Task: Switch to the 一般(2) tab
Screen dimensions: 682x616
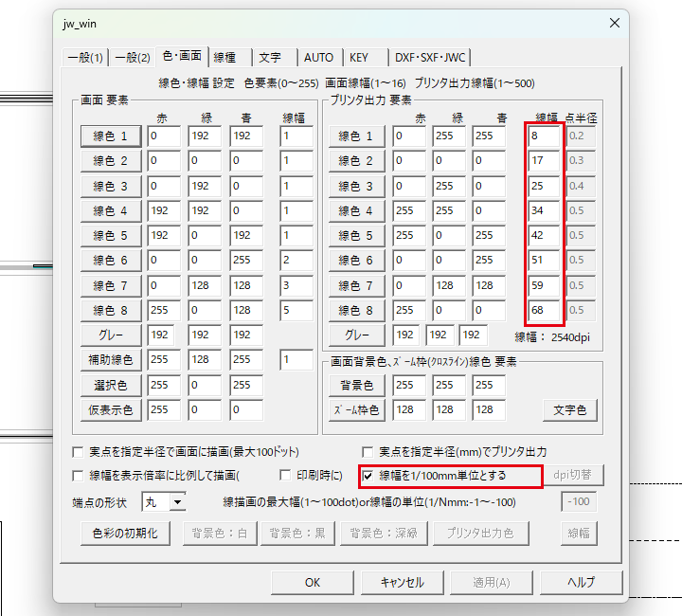Action: [x=133, y=58]
